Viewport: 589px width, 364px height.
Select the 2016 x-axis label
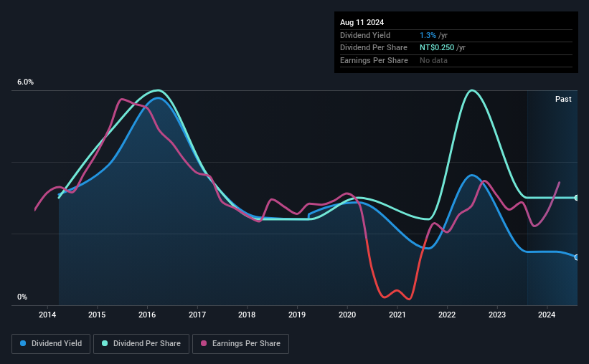(147, 315)
